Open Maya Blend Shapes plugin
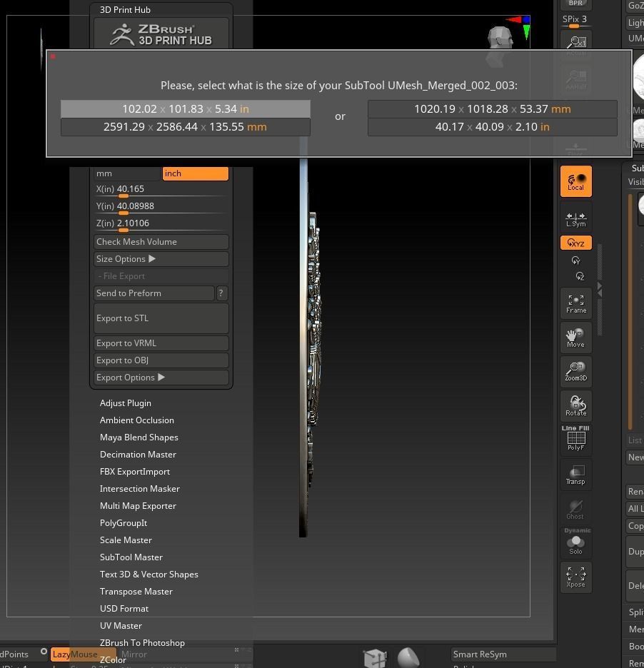 pos(139,437)
